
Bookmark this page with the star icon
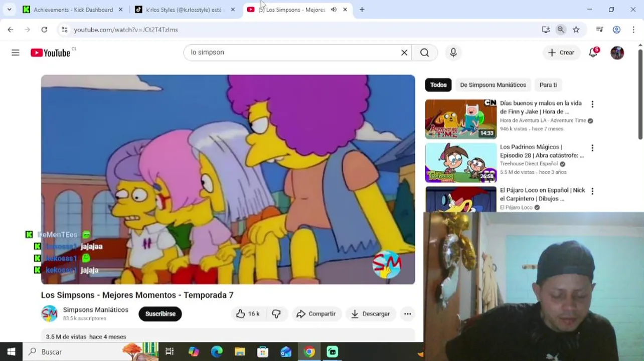(x=576, y=30)
